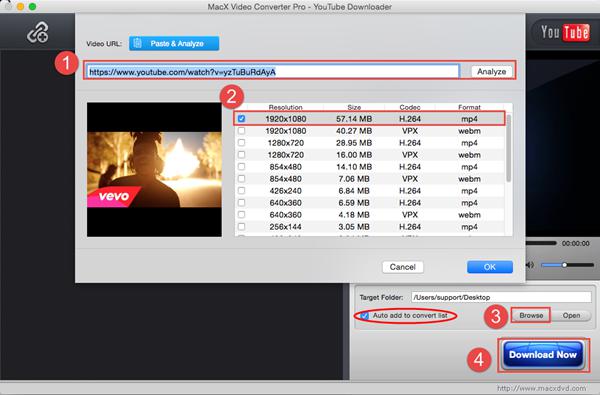
Task: Click the video URL input field
Action: [273, 72]
